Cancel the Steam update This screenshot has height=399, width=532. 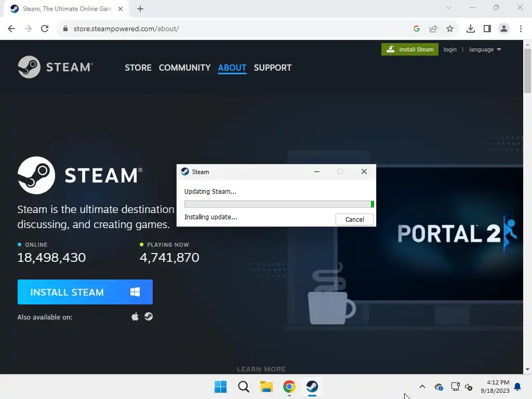pos(354,220)
